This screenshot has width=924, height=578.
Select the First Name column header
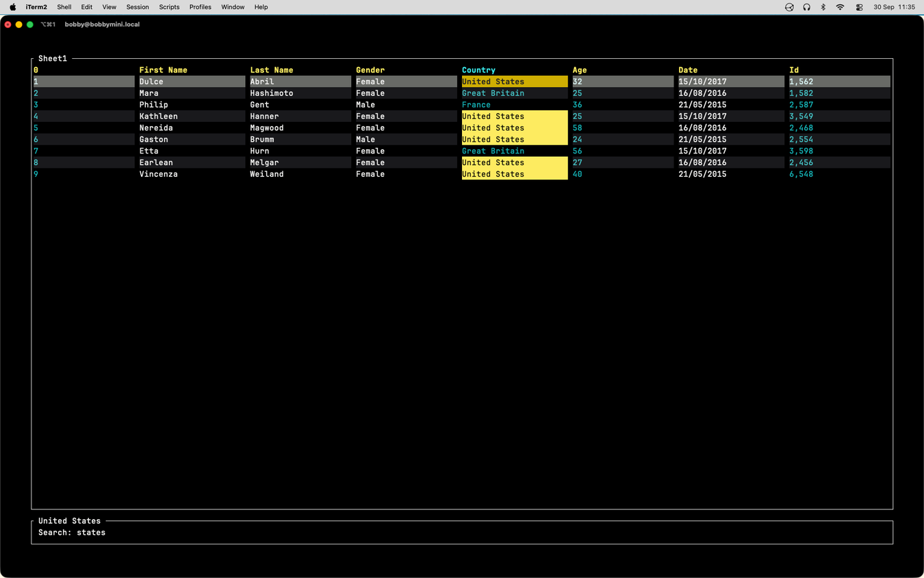click(x=163, y=70)
